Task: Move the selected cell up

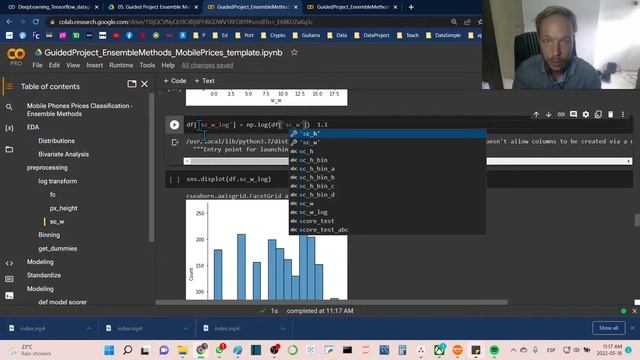Action: coord(536,115)
